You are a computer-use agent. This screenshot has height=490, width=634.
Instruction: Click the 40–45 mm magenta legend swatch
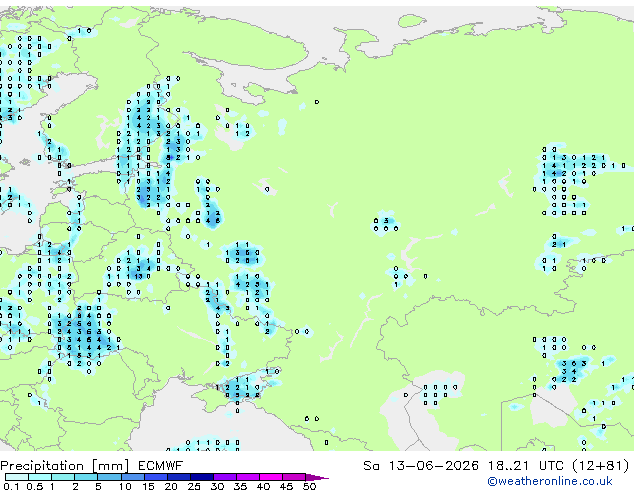click(271, 477)
